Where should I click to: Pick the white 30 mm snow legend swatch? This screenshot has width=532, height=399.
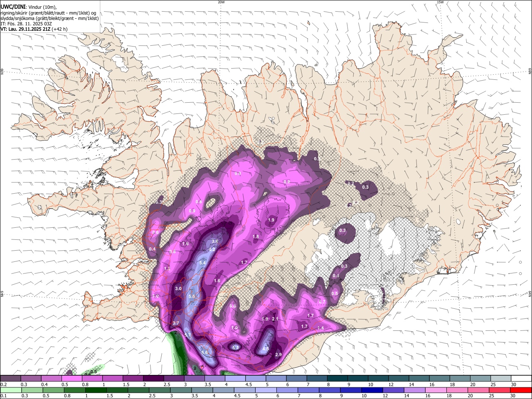pyautogui.click(x=521, y=378)
